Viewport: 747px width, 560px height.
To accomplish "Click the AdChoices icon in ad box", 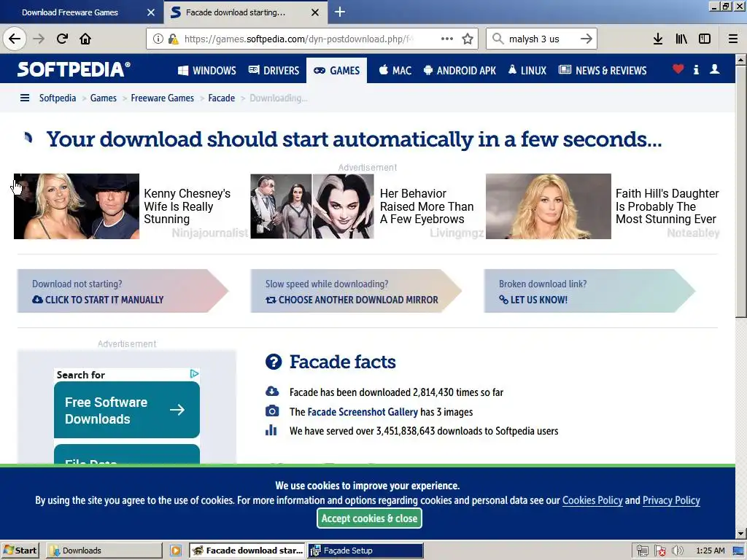I will coord(194,374).
